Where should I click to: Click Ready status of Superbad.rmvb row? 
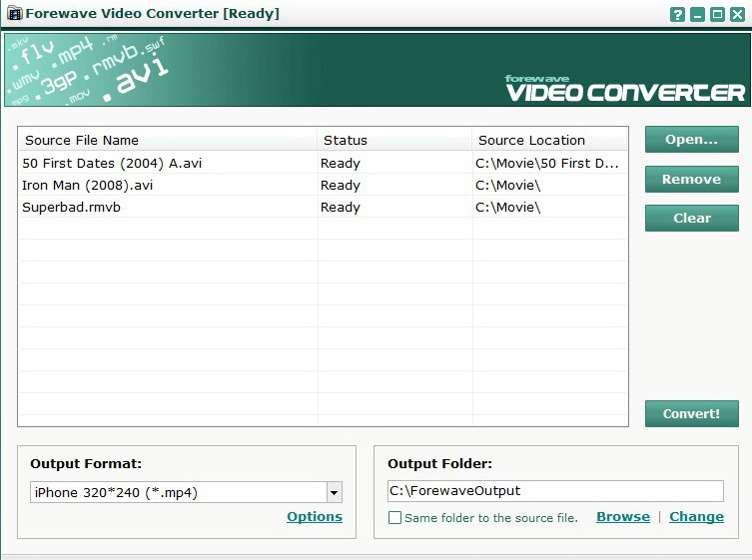click(340, 207)
